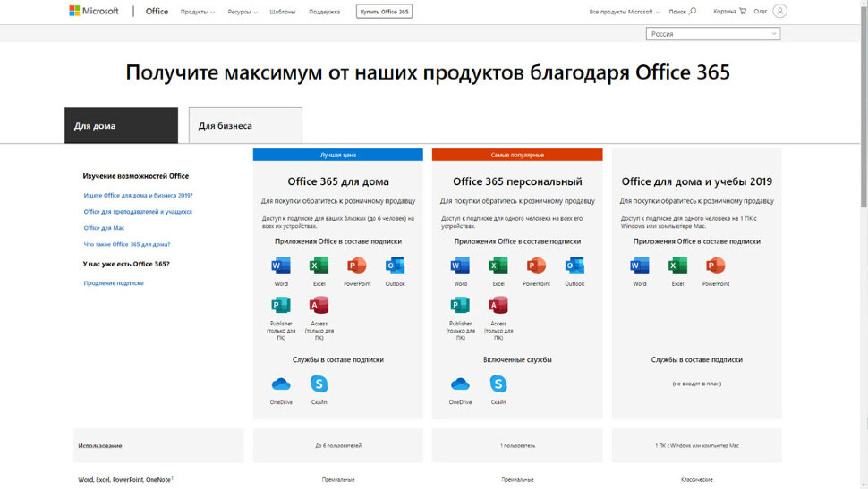This screenshot has height=489, width=868.
Task: Click the Excel icon in Office 365 персональный
Action: point(498,266)
